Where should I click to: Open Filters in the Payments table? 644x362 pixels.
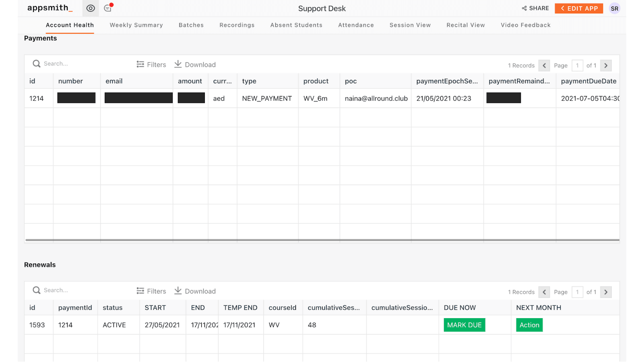[151, 65]
